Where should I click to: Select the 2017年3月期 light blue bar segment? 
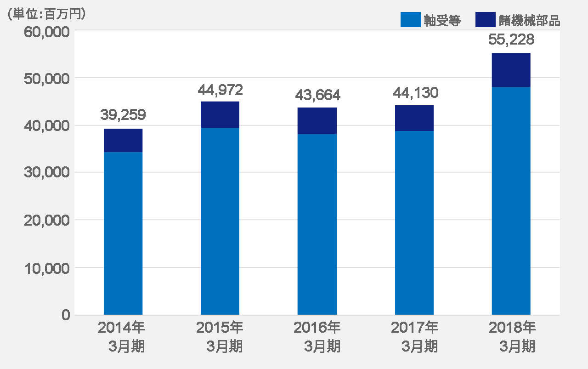coord(414,223)
